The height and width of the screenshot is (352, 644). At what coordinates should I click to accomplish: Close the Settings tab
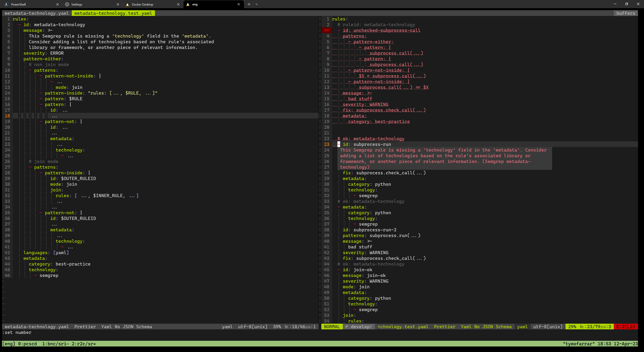pyautogui.click(x=118, y=4)
